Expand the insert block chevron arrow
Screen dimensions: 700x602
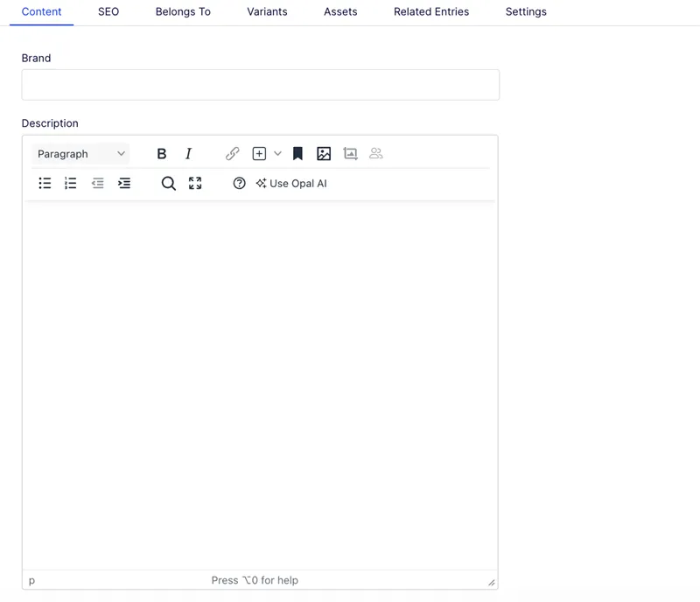coord(277,154)
